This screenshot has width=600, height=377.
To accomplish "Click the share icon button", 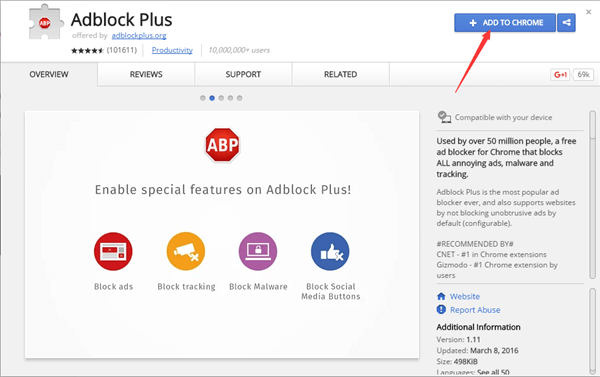I will 566,23.
